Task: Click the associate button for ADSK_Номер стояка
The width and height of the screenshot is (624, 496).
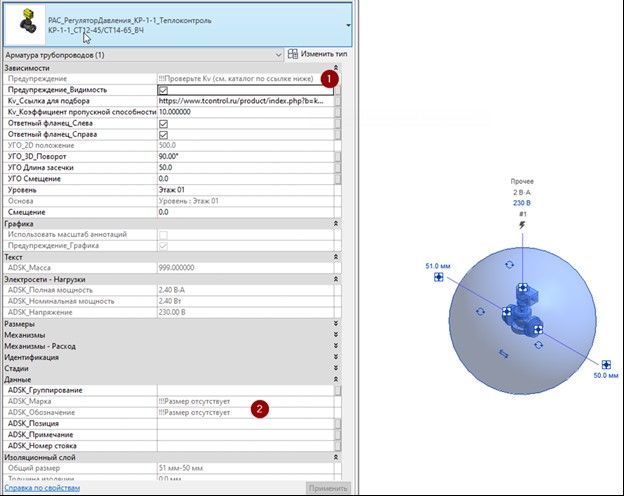Action: tap(337, 446)
